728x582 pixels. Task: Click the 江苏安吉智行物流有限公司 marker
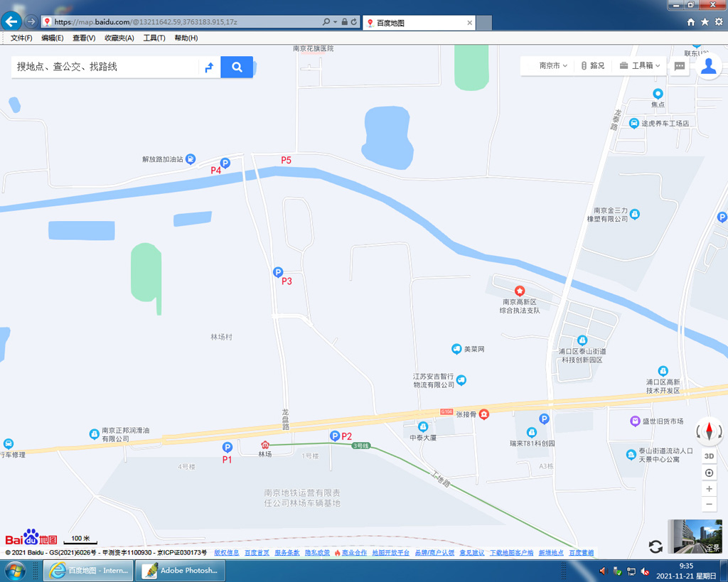tap(461, 380)
